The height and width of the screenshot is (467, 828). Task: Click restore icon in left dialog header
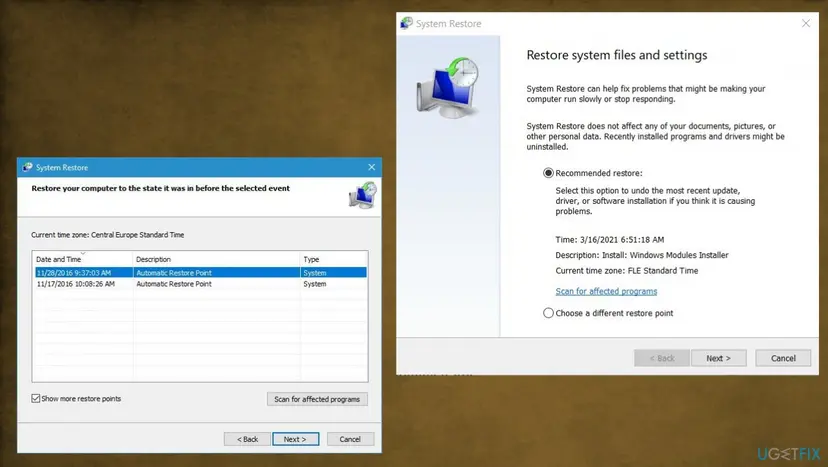362,195
